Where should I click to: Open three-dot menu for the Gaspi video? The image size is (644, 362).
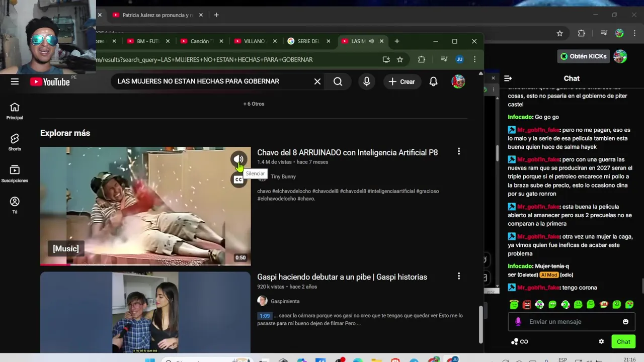coord(458,276)
